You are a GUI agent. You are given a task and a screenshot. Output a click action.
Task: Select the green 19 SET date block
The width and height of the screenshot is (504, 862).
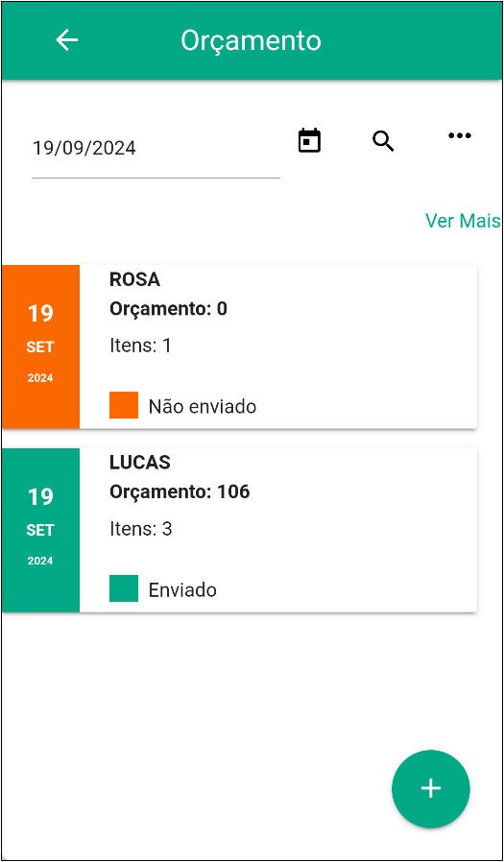coord(40,530)
